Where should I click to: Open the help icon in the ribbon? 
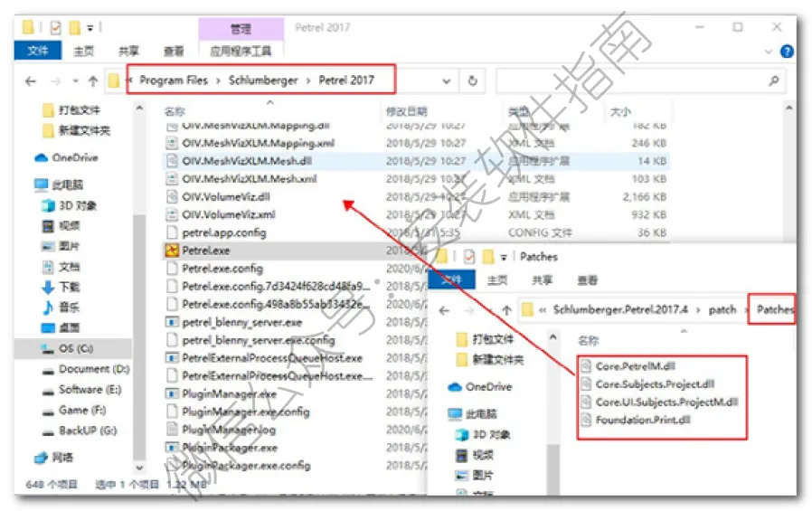tap(787, 52)
